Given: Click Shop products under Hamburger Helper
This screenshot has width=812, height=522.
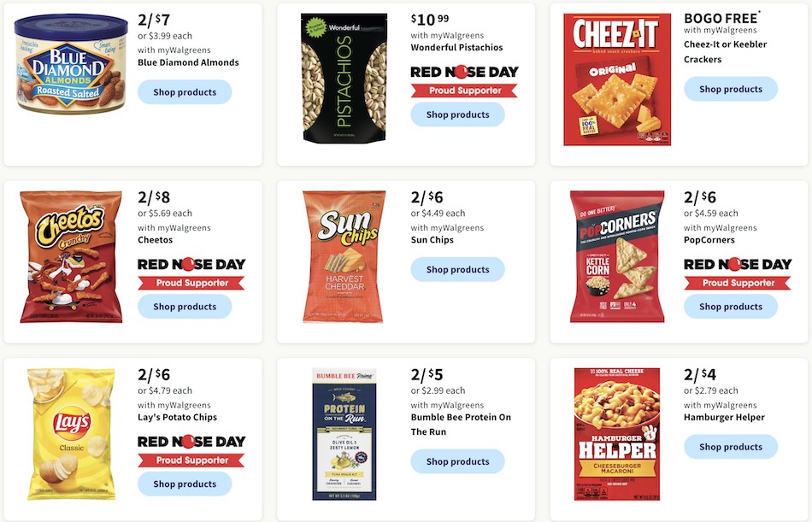Looking at the screenshot, I should point(730,447).
